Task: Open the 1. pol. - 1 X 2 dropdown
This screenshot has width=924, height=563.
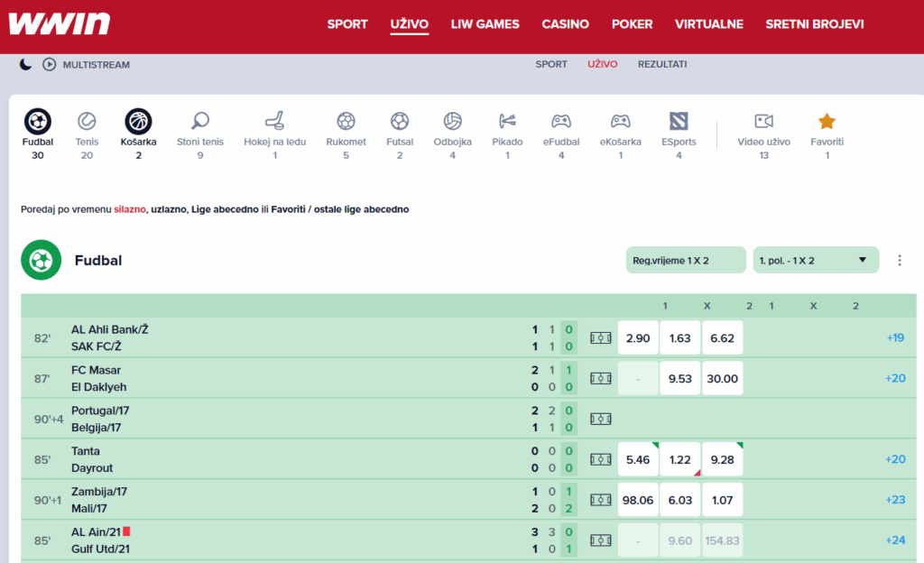Action: point(816,260)
